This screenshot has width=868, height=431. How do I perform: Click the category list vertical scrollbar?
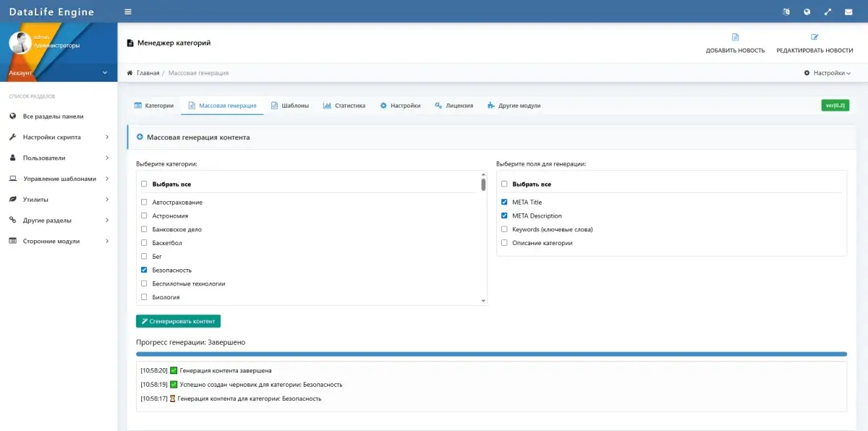[x=483, y=184]
